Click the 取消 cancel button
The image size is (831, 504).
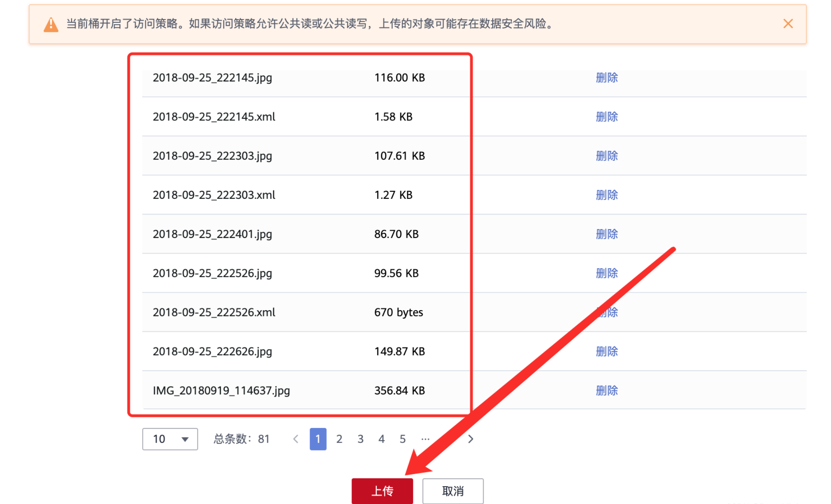coord(452,491)
